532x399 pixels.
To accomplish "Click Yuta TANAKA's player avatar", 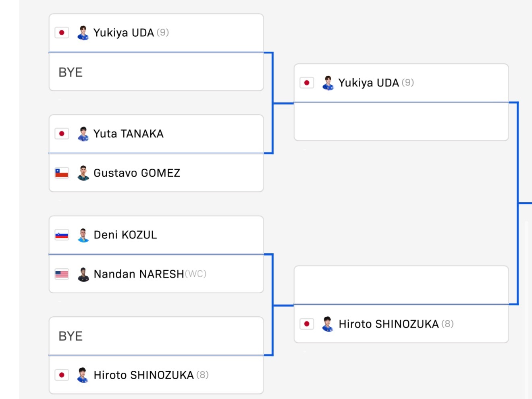I will click(x=83, y=134).
